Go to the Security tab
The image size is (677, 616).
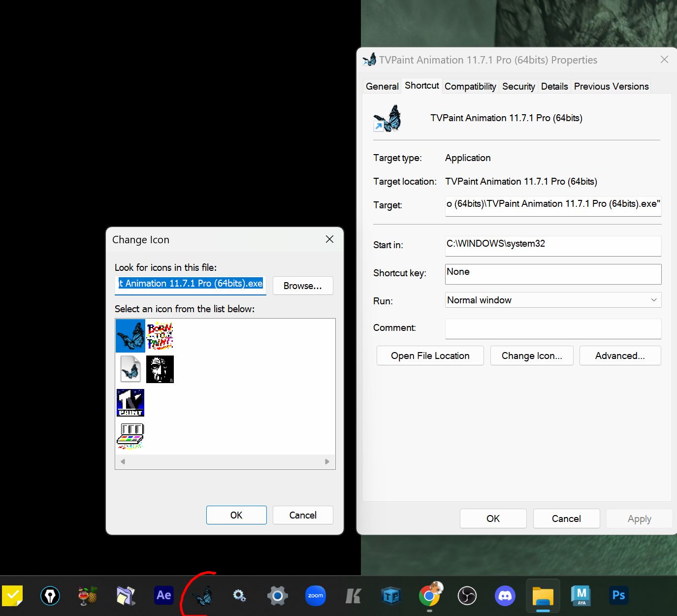(x=518, y=86)
